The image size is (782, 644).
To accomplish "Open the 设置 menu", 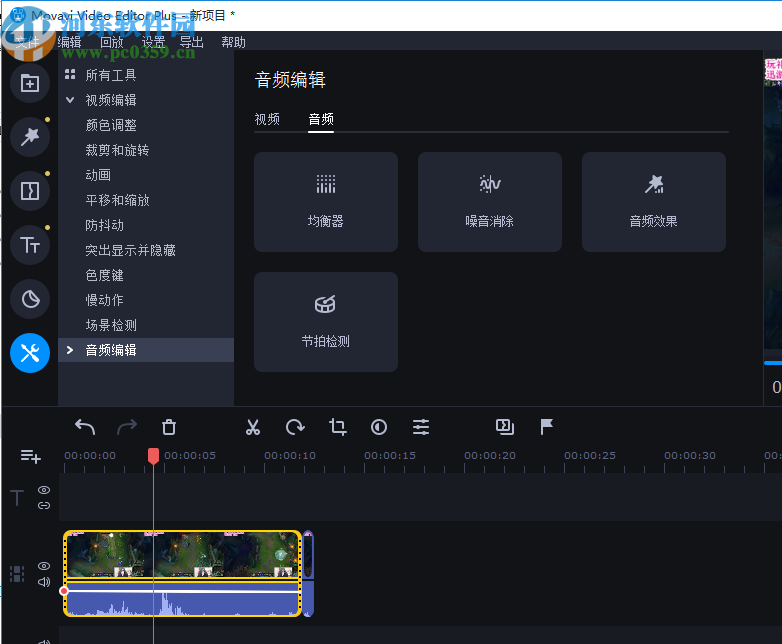I will pos(153,42).
